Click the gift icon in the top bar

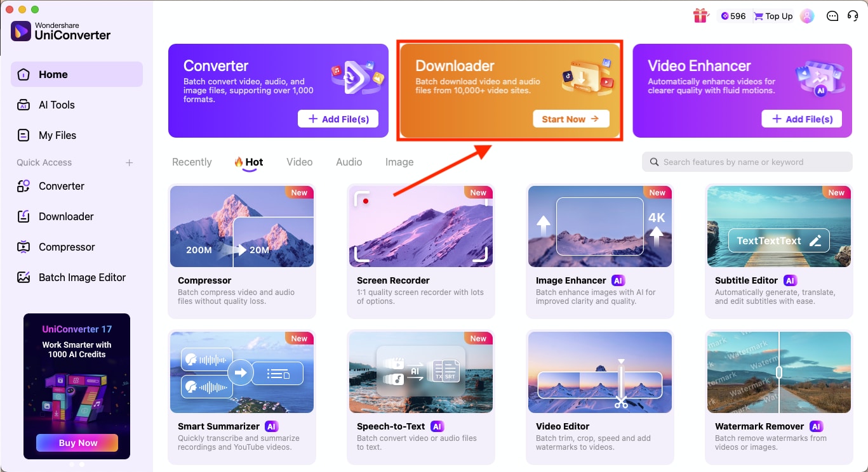click(700, 16)
